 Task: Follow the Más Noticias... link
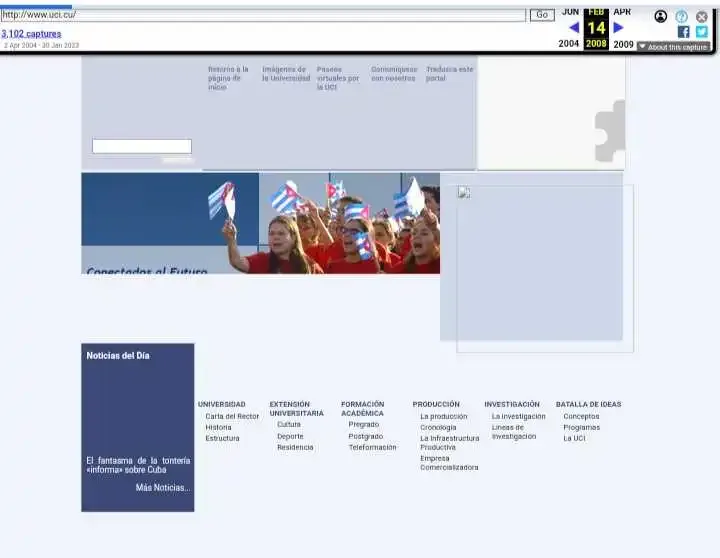pos(163,488)
